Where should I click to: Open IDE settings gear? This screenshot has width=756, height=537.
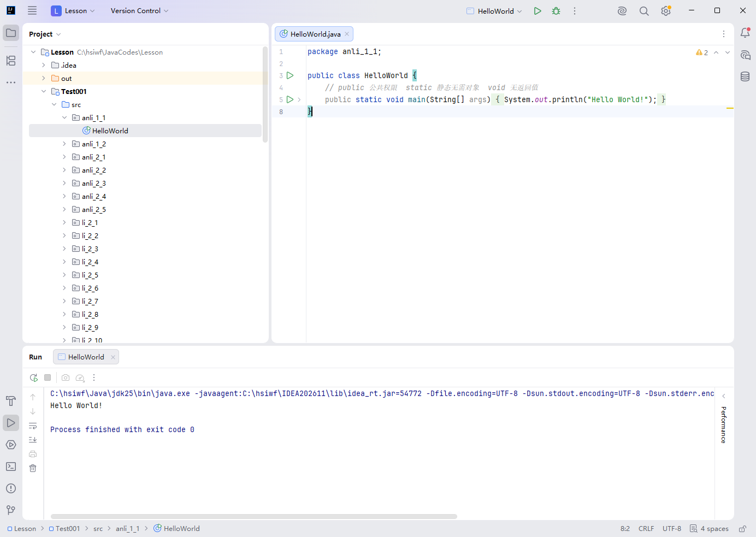click(666, 11)
